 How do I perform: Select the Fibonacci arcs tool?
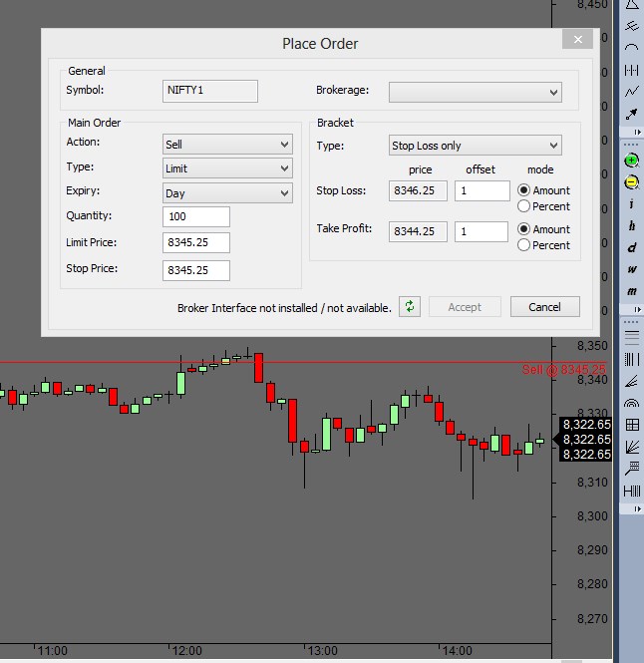coord(632,403)
